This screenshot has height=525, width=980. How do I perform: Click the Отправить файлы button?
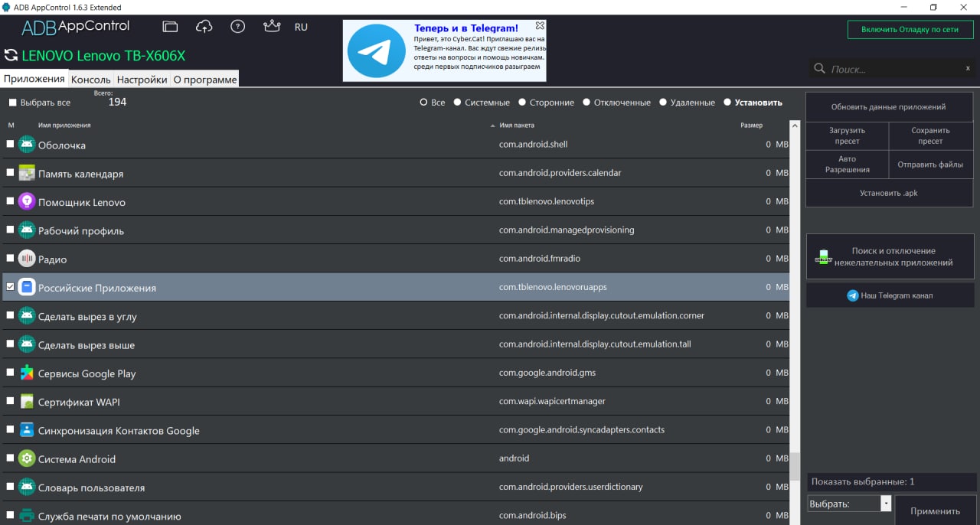930,165
